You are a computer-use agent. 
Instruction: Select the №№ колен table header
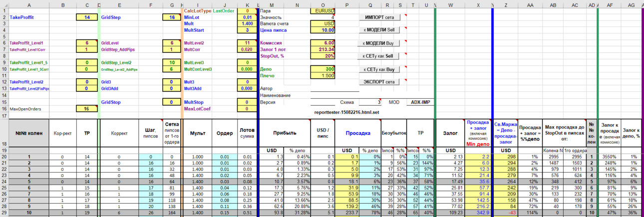(28, 133)
